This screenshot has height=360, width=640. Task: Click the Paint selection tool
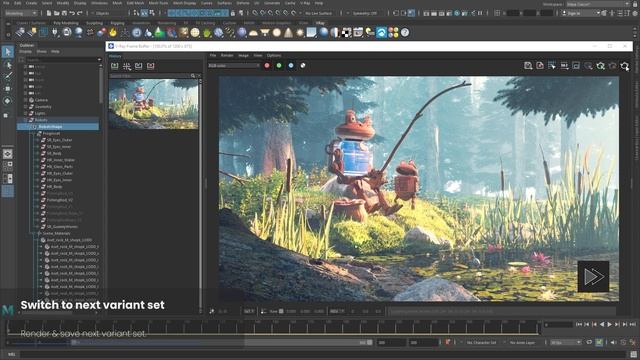click(8, 76)
